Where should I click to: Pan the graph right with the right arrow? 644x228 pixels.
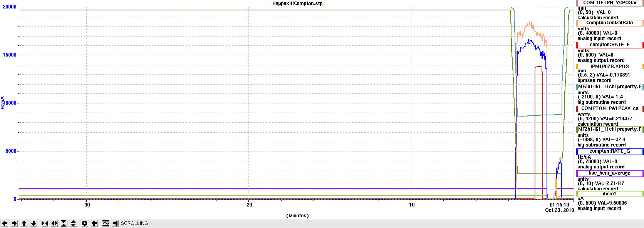[14, 223]
